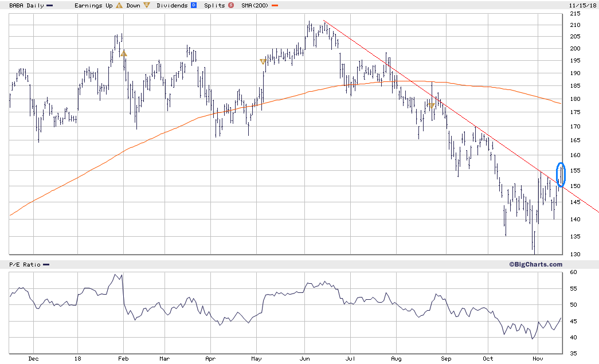Click the blue oval highlight on the last bar
599x364 pixels.
(x=561, y=175)
